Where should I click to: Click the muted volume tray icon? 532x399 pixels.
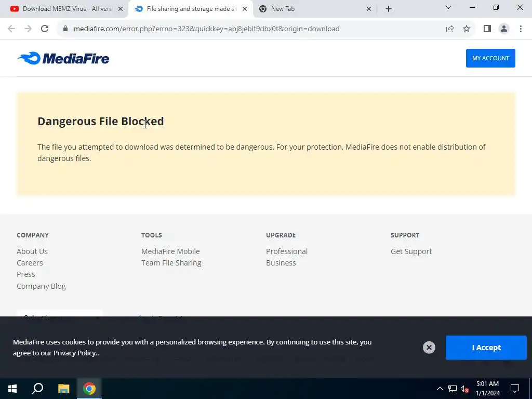(x=464, y=389)
